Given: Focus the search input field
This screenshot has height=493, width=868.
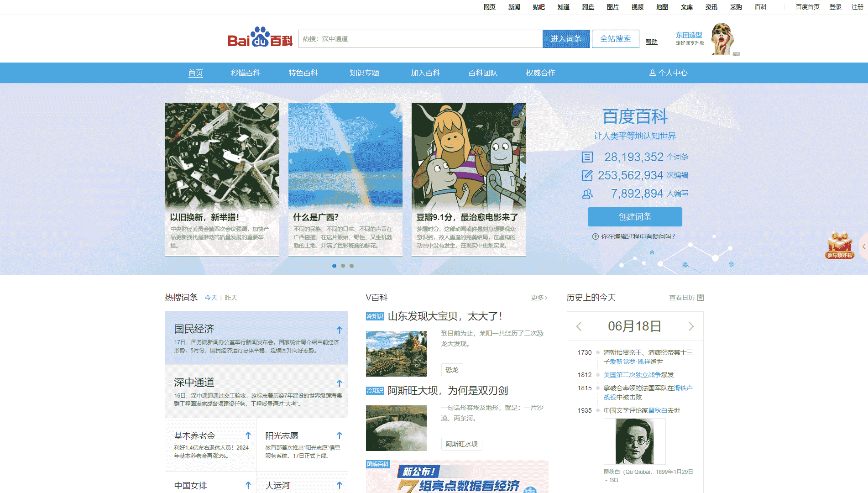Looking at the screenshot, I should [x=420, y=39].
